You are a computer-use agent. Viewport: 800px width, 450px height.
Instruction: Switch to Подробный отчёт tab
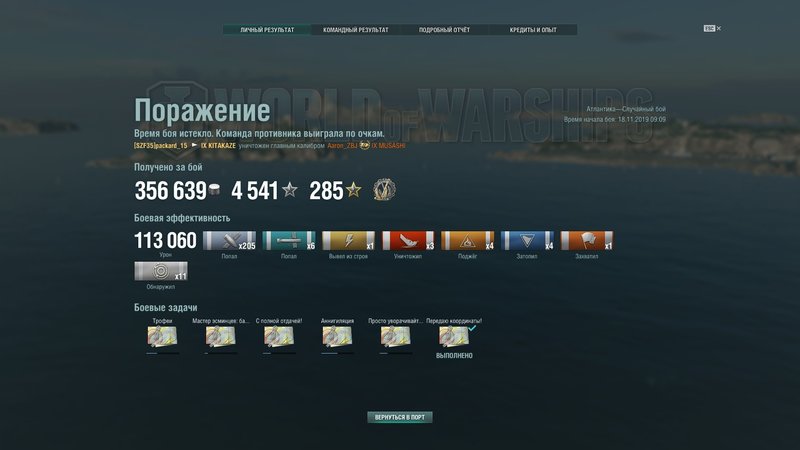pyautogui.click(x=444, y=30)
